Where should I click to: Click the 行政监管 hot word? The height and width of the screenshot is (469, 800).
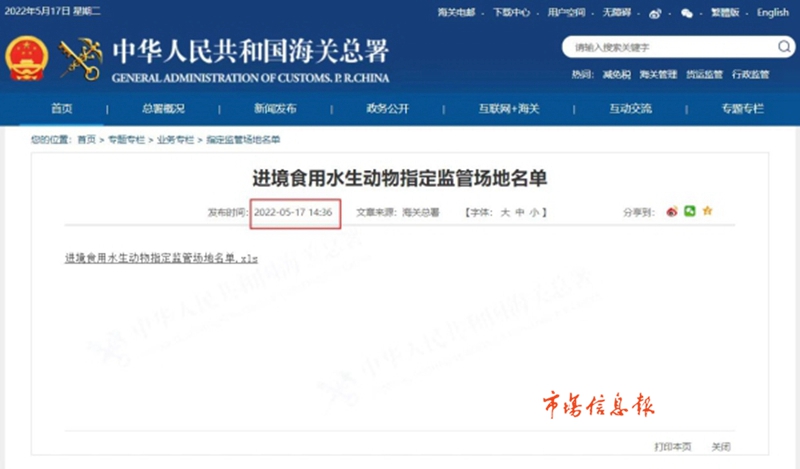click(x=751, y=75)
